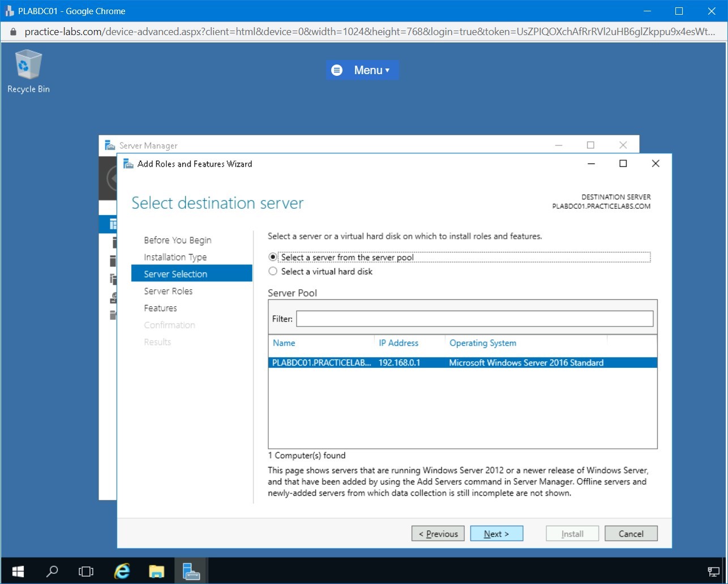Click the Server Manager window title icon
Viewport: 728px width, 584px height.
(110, 145)
